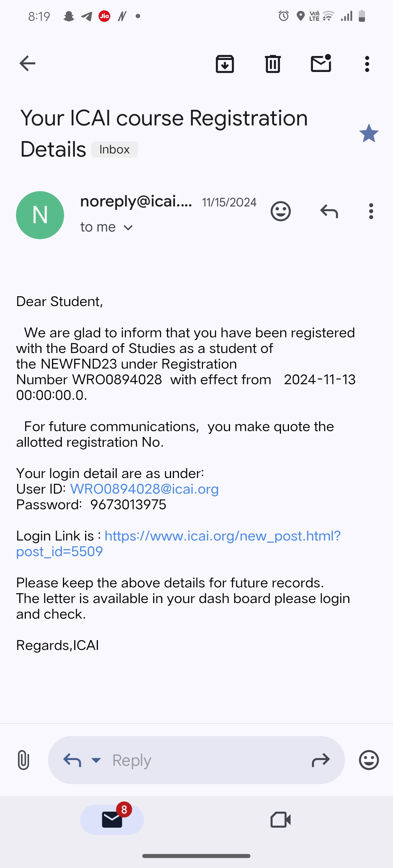Image resolution: width=393 pixels, height=868 pixels.
Task: Reply using arrow beside sender date
Action: (329, 211)
